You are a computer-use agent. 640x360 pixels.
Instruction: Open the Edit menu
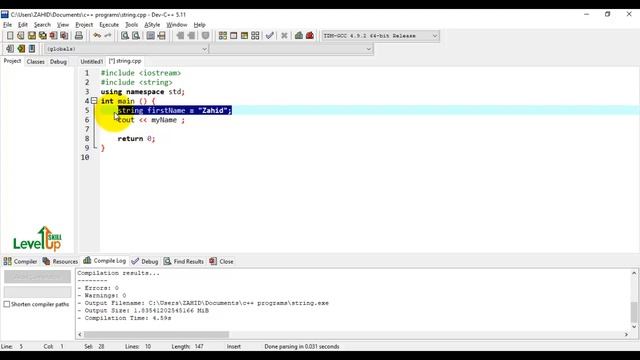(x=22, y=25)
